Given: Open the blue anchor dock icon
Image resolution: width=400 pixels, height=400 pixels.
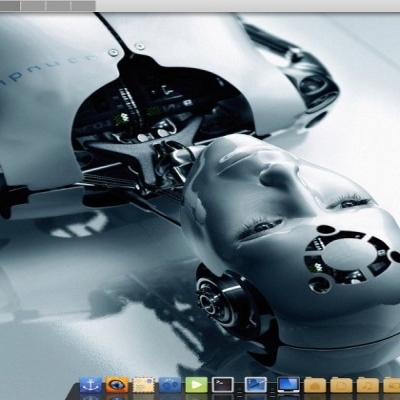Looking at the screenshot, I should [90, 385].
